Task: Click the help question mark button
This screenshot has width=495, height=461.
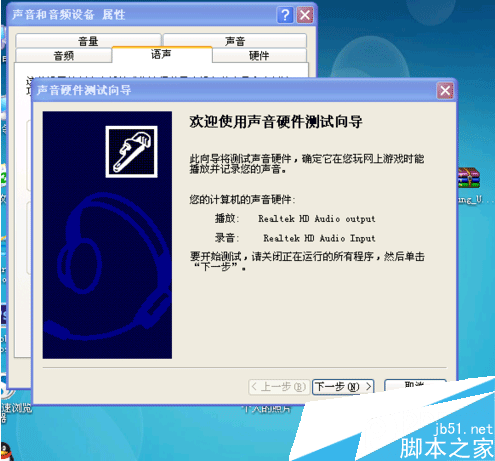Action: [x=285, y=15]
